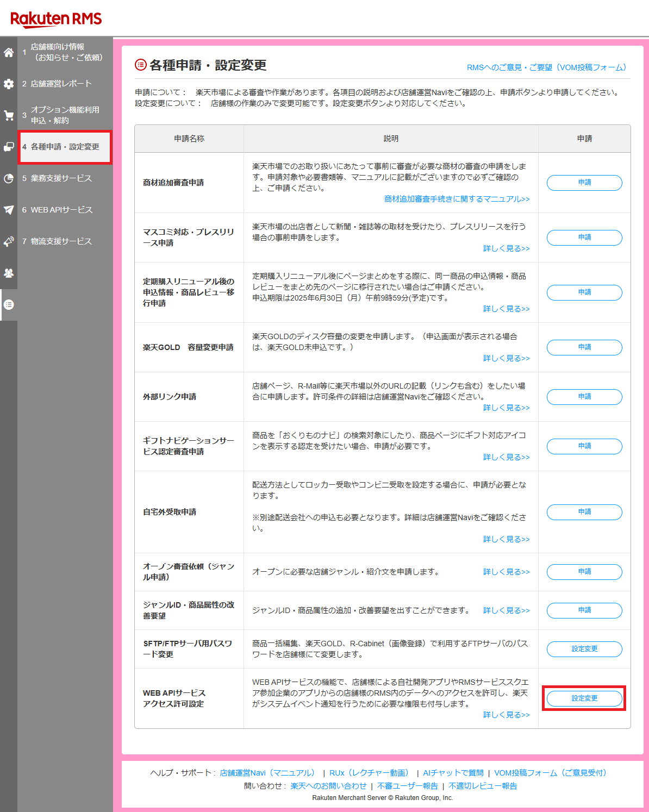Select menu 4 各種申請・設定変更
The width and height of the screenshot is (649, 812).
[x=65, y=147]
